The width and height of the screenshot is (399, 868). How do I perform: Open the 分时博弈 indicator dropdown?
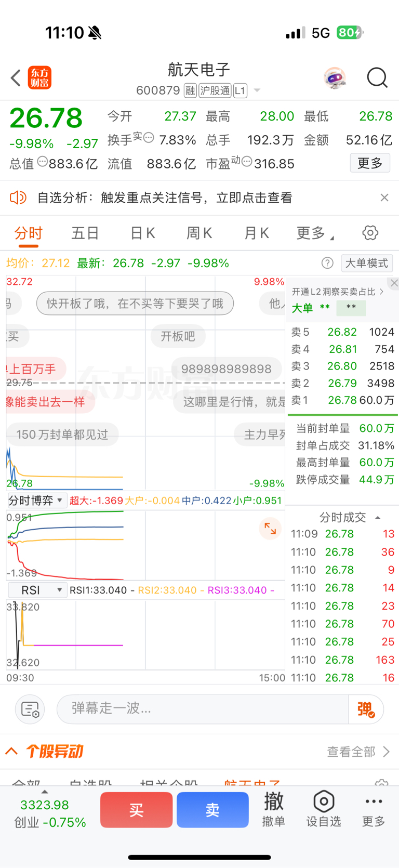36,501
